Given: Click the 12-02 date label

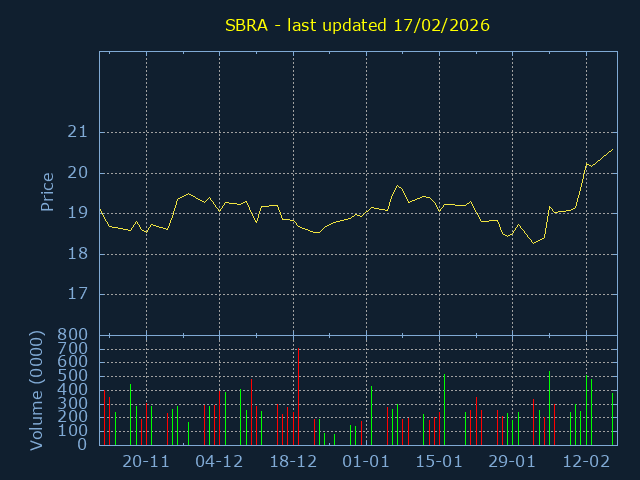Looking at the screenshot, I should point(586,462).
